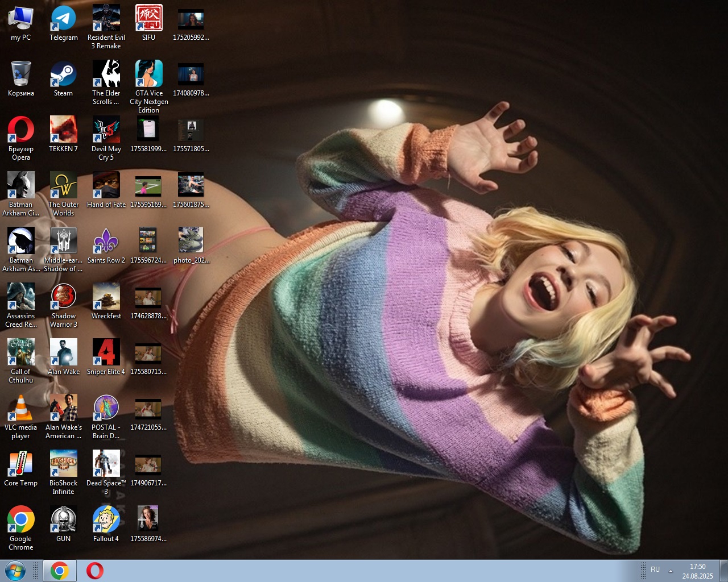Open the taskbar clock and date
The width and height of the screenshot is (728, 582).
[697, 571]
